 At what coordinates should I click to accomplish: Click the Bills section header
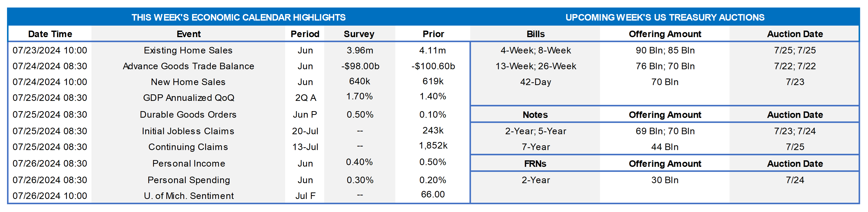click(535, 34)
